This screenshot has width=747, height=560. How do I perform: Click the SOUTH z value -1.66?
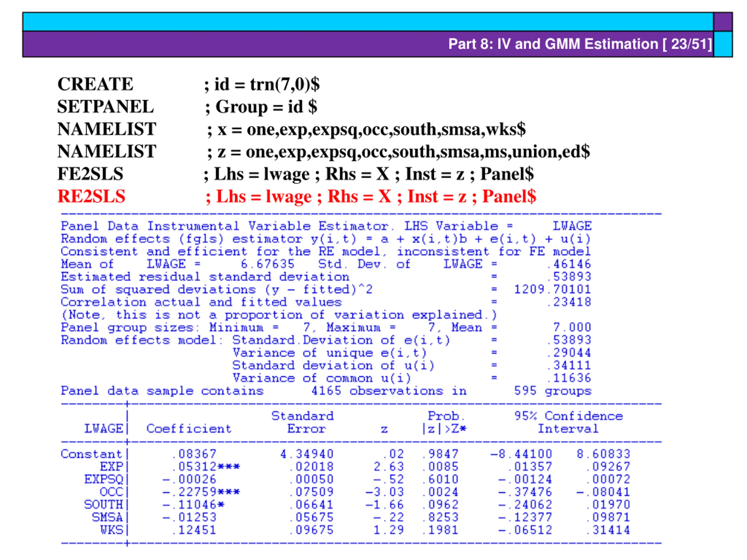(x=385, y=505)
